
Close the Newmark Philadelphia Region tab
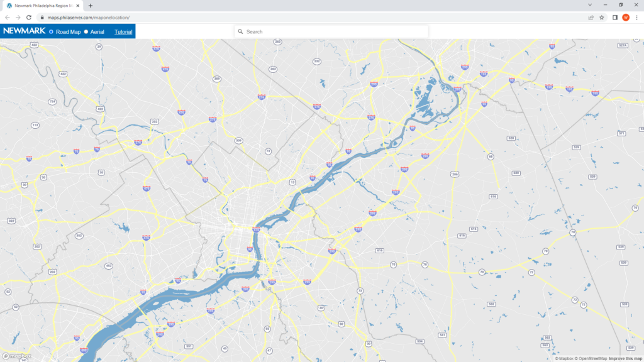[x=79, y=6]
